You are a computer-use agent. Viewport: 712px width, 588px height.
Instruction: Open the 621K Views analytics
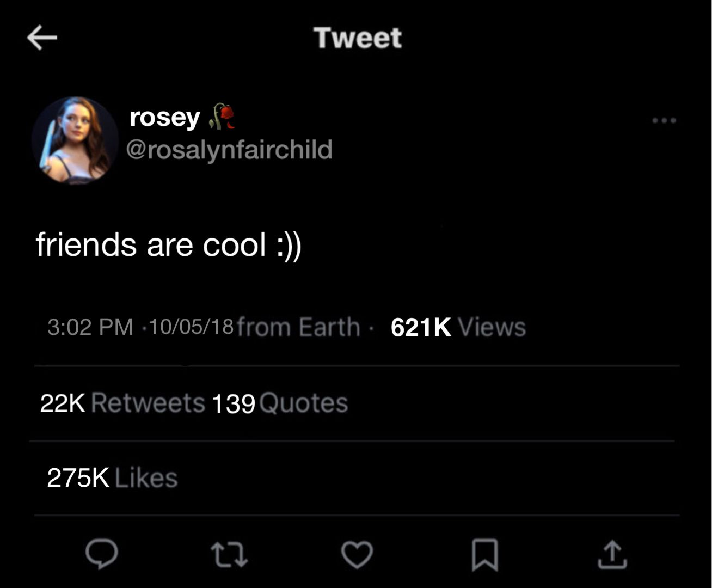click(x=458, y=327)
